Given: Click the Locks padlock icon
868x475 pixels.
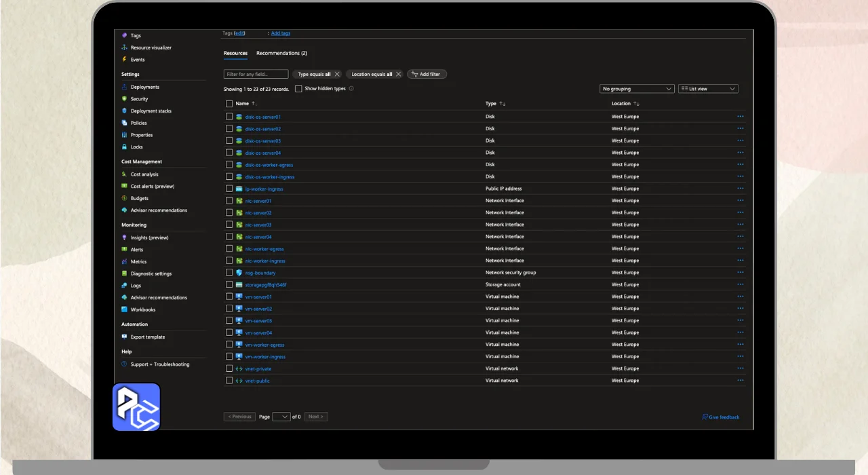Looking at the screenshot, I should click(x=124, y=147).
